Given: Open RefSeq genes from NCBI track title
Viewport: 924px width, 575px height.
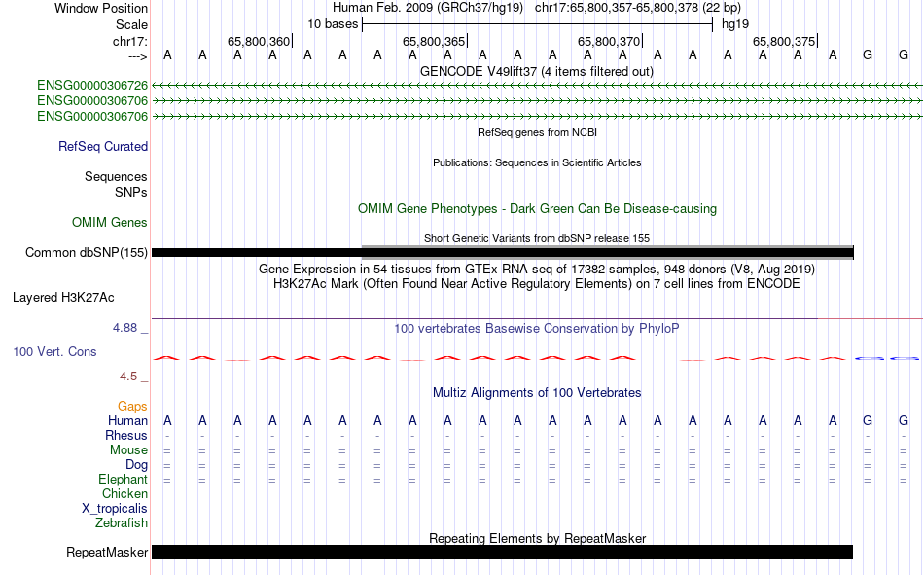Looking at the screenshot, I should tap(537, 132).
